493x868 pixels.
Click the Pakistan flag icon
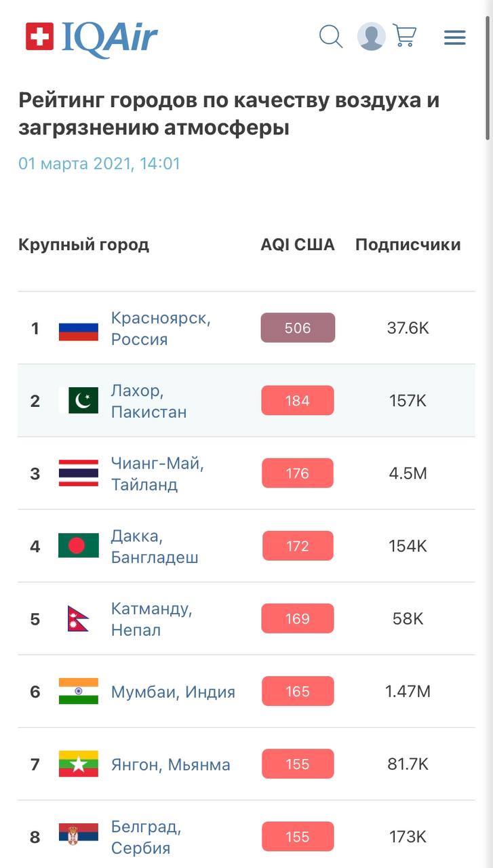pyautogui.click(x=79, y=401)
